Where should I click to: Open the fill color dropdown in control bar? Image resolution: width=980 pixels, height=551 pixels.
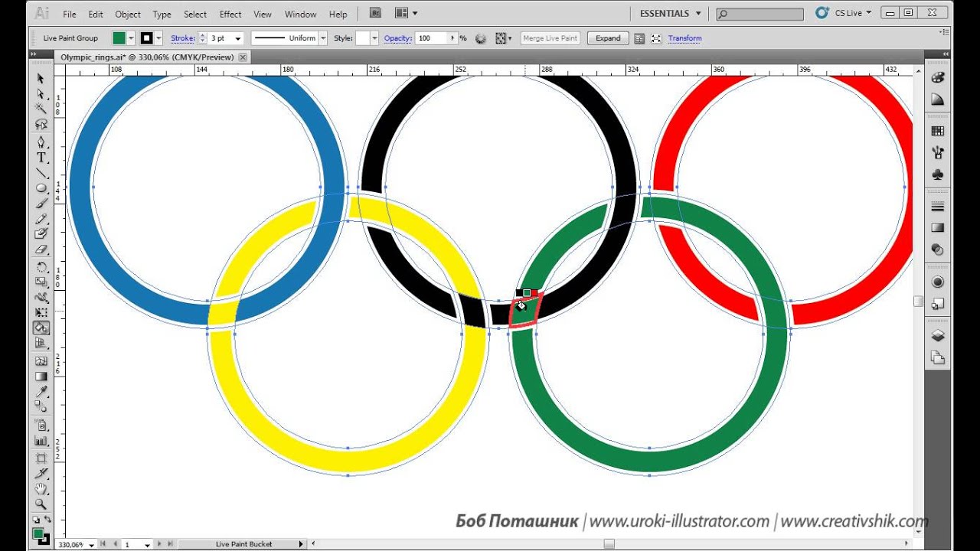point(131,38)
